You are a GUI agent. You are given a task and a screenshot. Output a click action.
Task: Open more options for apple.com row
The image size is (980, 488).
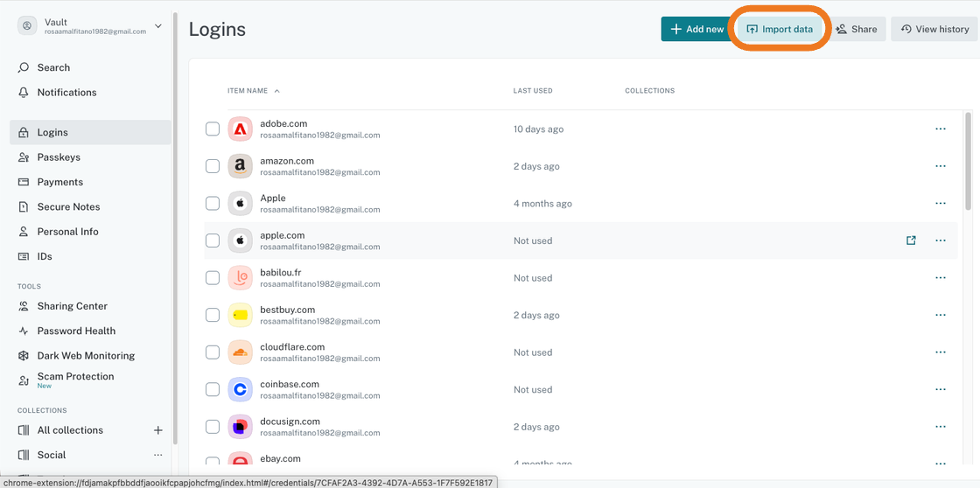[941, 241]
